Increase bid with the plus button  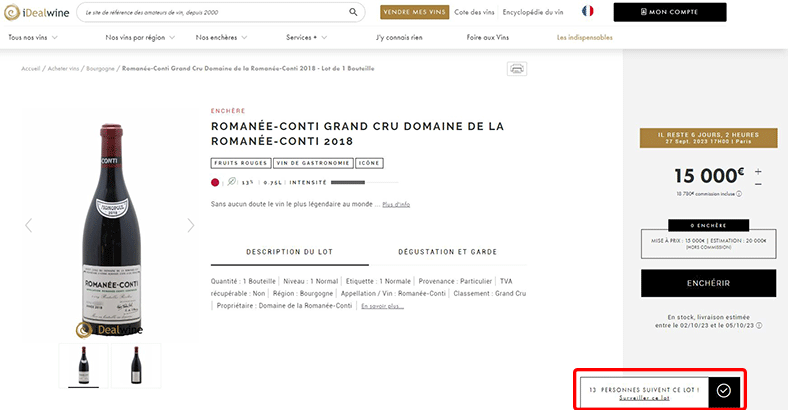758,172
